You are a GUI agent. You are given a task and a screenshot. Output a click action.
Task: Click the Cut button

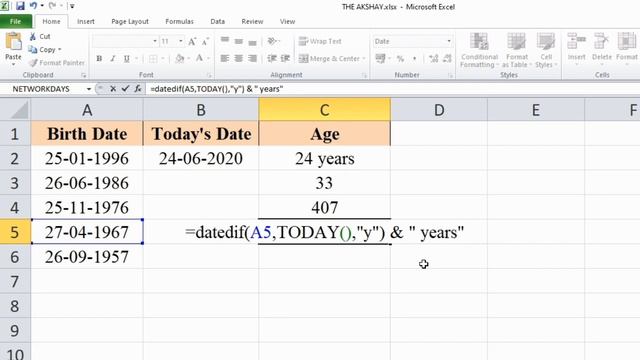pos(40,36)
